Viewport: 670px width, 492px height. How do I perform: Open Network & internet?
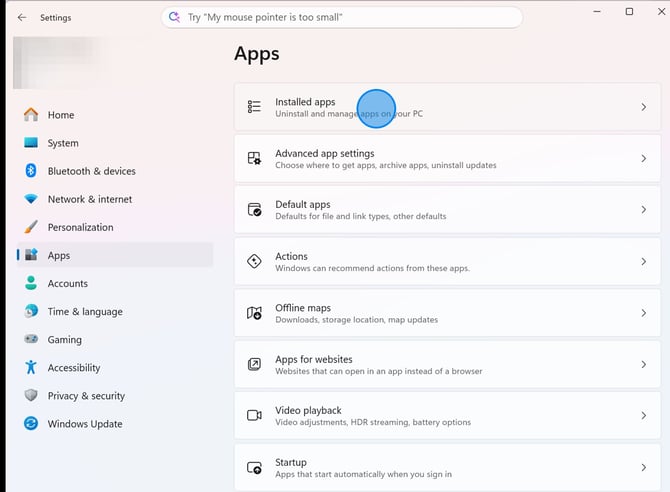click(115, 199)
